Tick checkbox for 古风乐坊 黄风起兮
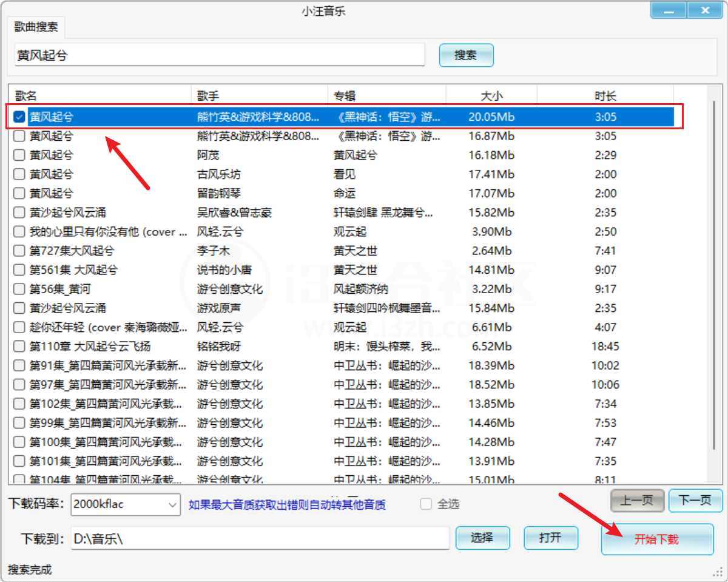Image resolution: width=728 pixels, height=582 pixels. pyautogui.click(x=19, y=174)
